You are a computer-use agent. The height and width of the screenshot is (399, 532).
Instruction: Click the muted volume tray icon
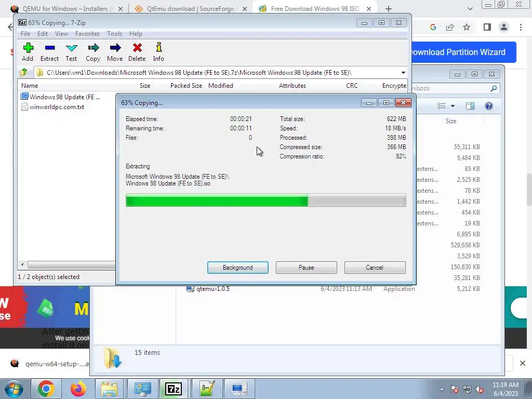click(x=480, y=390)
